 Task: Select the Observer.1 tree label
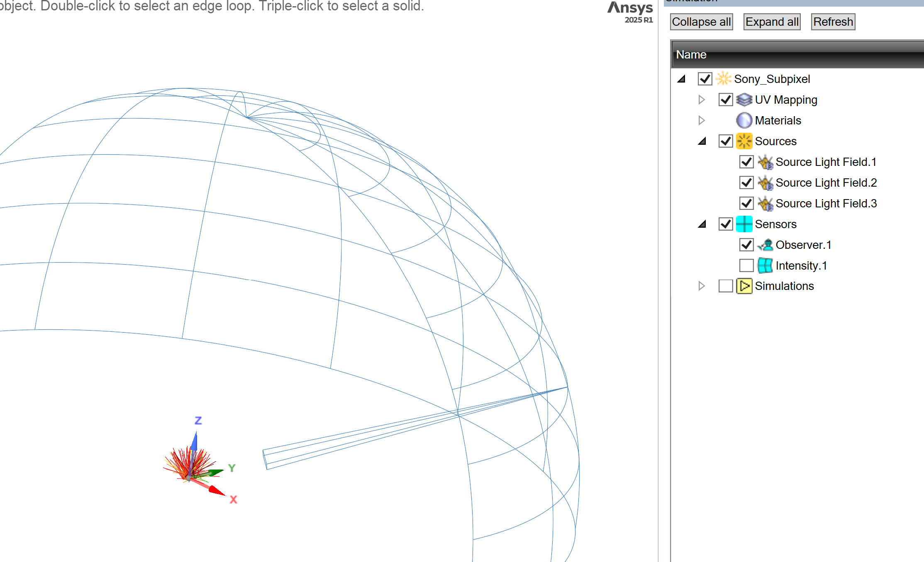[x=803, y=245]
